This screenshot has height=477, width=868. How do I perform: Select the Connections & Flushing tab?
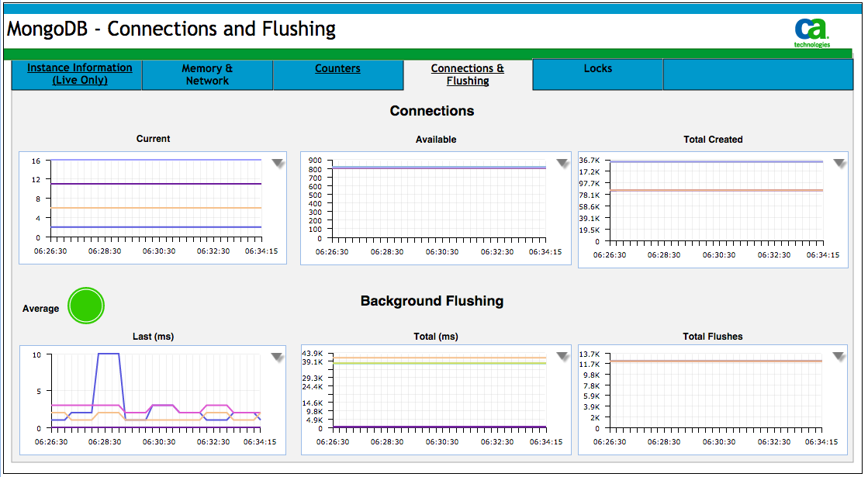pos(468,74)
